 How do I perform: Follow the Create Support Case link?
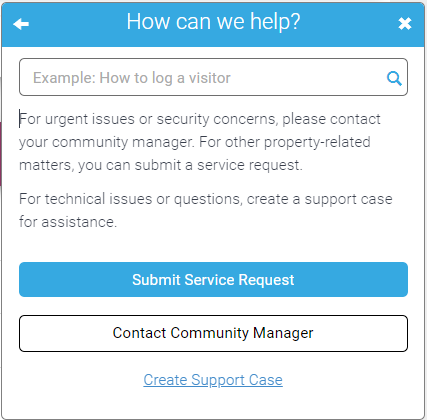coord(213,380)
